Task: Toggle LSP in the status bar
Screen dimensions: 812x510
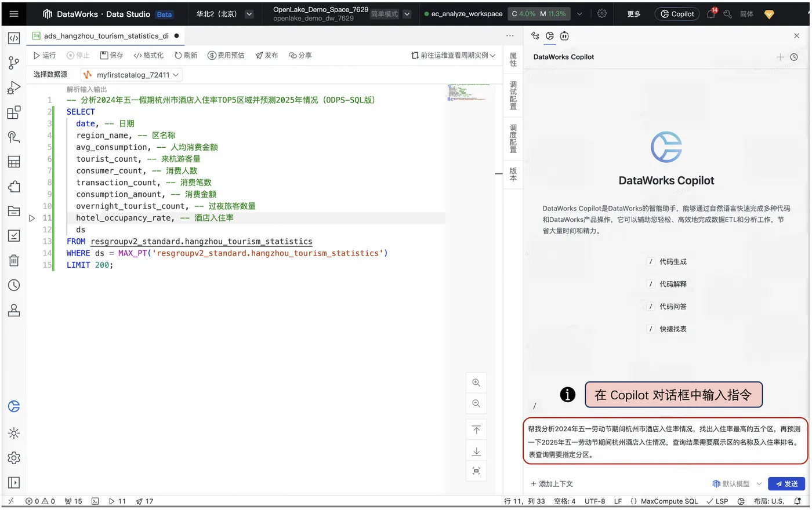Action: [x=717, y=501]
